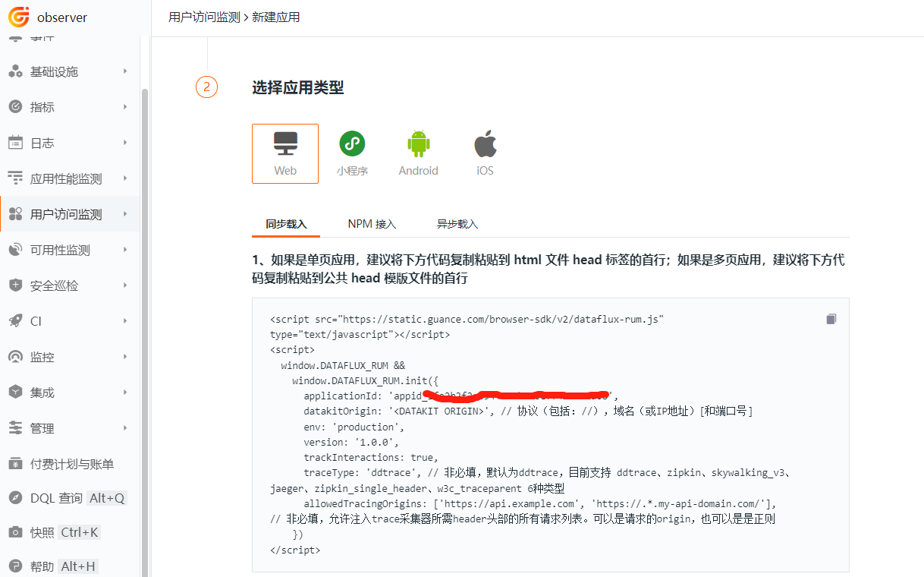This screenshot has height=577, width=924.
Task: Click the 集成 cube icon
Action: point(15,393)
